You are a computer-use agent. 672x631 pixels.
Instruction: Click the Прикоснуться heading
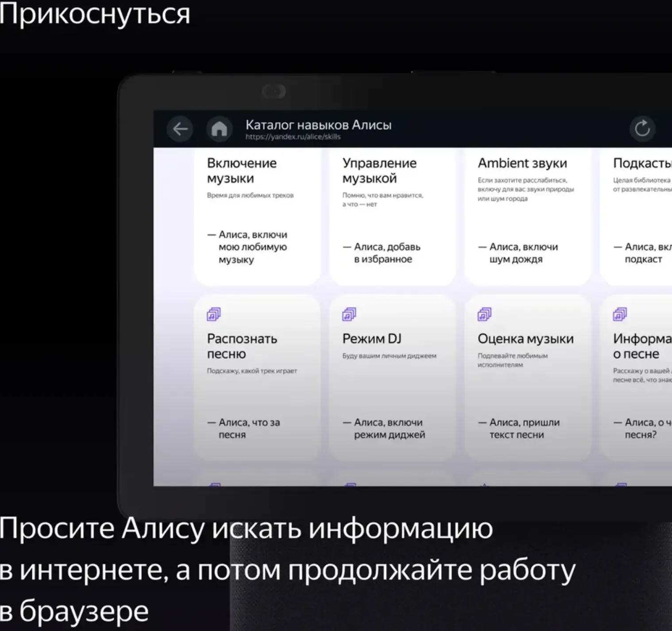[95, 14]
